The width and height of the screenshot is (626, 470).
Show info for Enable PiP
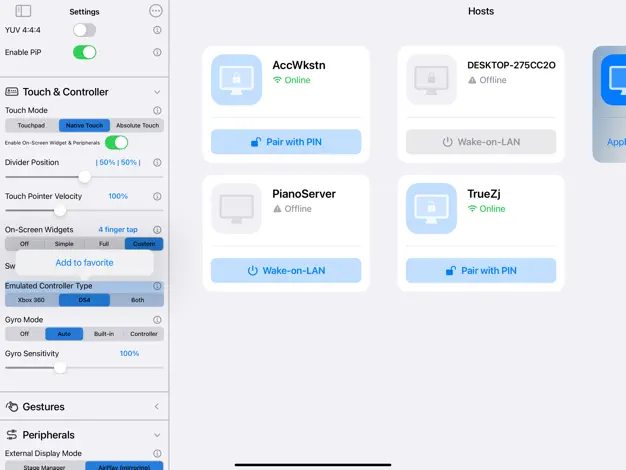click(157, 52)
